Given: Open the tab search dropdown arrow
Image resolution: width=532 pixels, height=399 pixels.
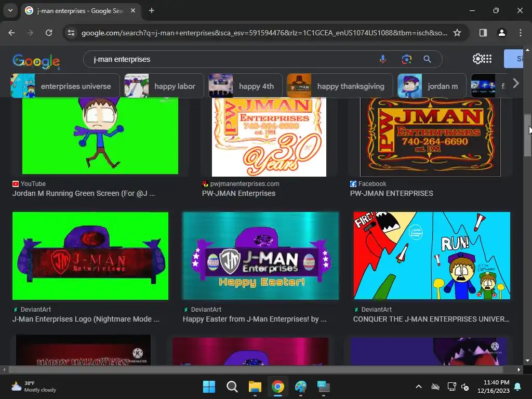Looking at the screenshot, I should pos(10,10).
